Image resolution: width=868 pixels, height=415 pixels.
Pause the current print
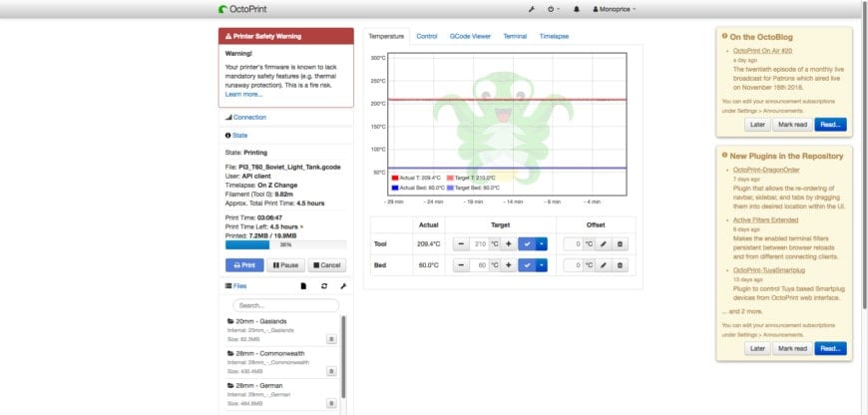coord(285,265)
